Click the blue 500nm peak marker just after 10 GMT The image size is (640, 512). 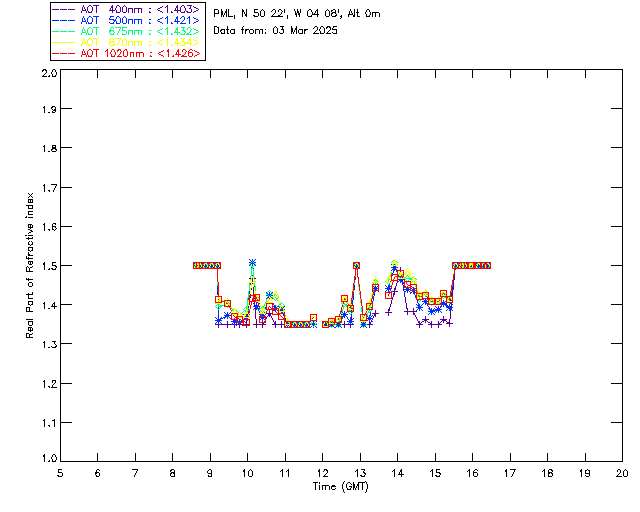coord(252,262)
